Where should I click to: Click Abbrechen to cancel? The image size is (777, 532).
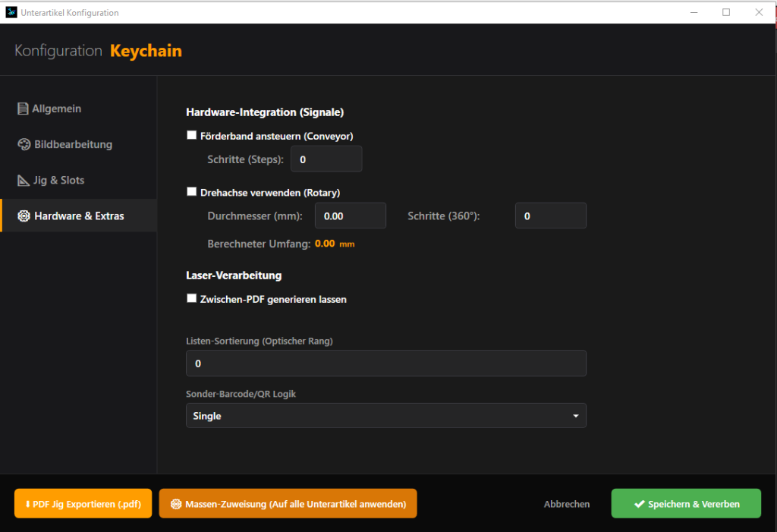[x=567, y=504]
